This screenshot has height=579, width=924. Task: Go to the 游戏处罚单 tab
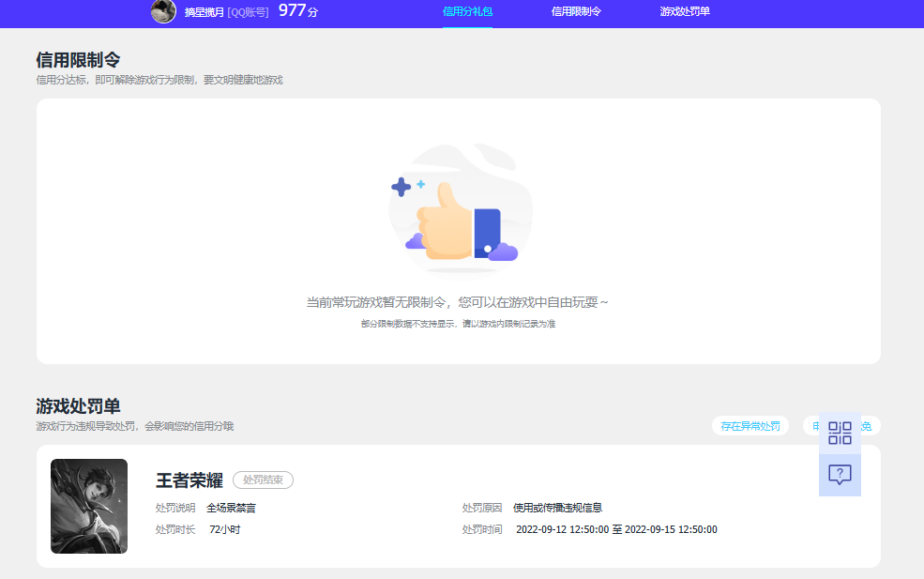point(684,12)
